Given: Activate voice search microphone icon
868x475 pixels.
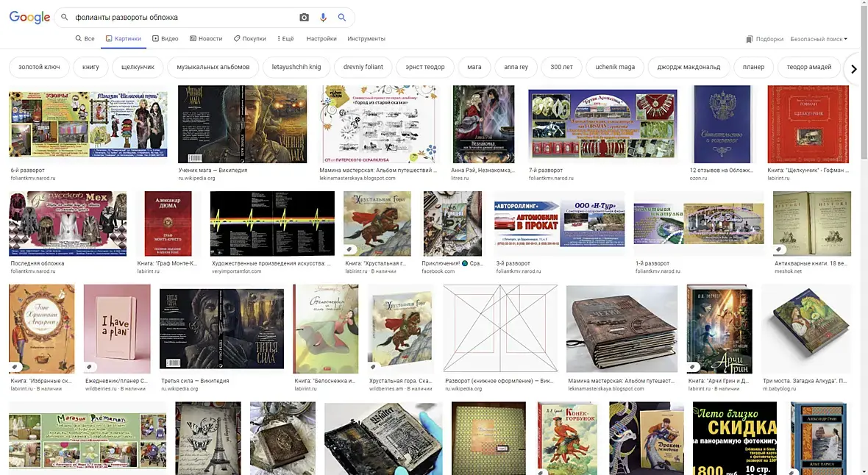Looking at the screenshot, I should 323,17.
